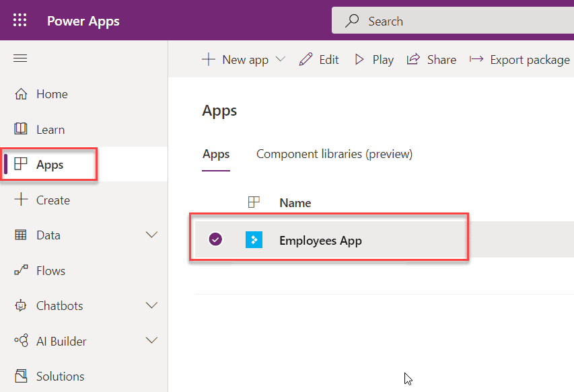Click into the Search field
This screenshot has width=574, height=392.
coord(452,20)
